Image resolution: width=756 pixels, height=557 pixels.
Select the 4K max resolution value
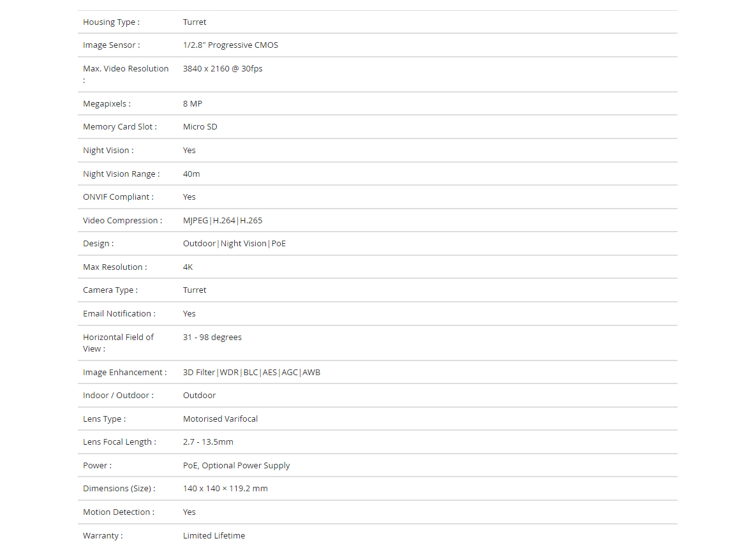point(188,267)
